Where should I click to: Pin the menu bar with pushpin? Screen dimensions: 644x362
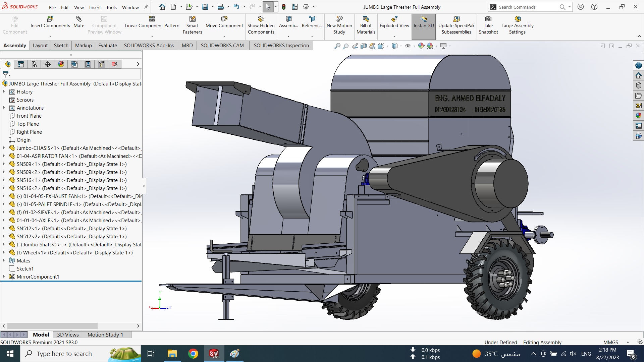146,7
